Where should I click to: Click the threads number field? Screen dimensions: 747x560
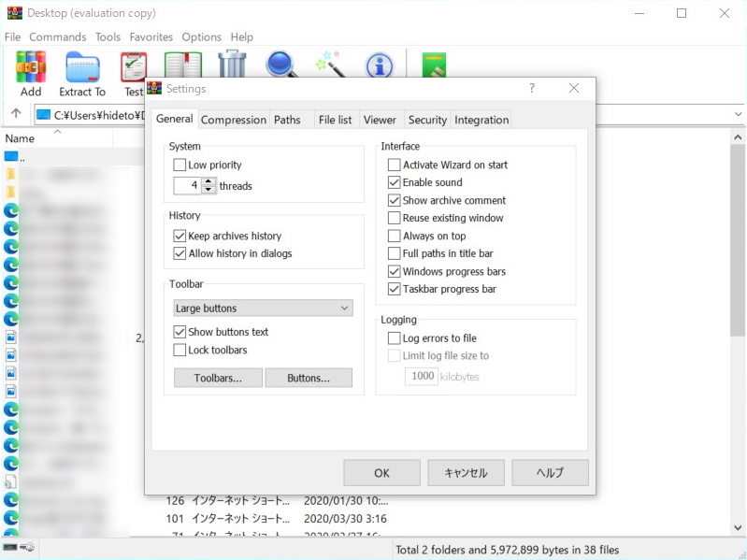(188, 185)
